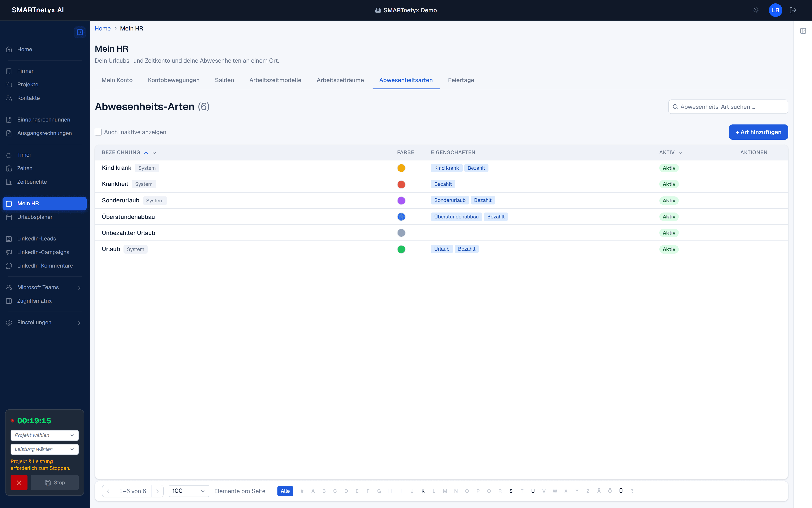The image size is (812, 508).
Task: Open LinkedIn-Leads icon in sidebar
Action: pyautogui.click(x=9, y=239)
